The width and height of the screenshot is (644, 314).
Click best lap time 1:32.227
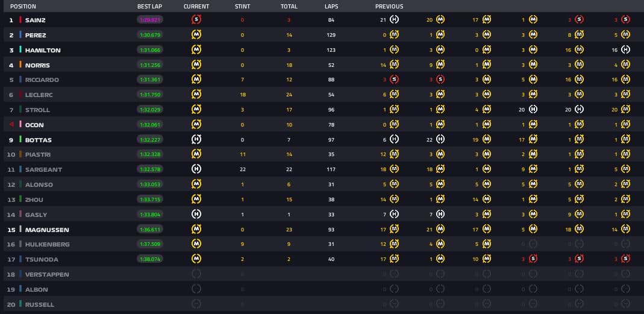point(150,139)
